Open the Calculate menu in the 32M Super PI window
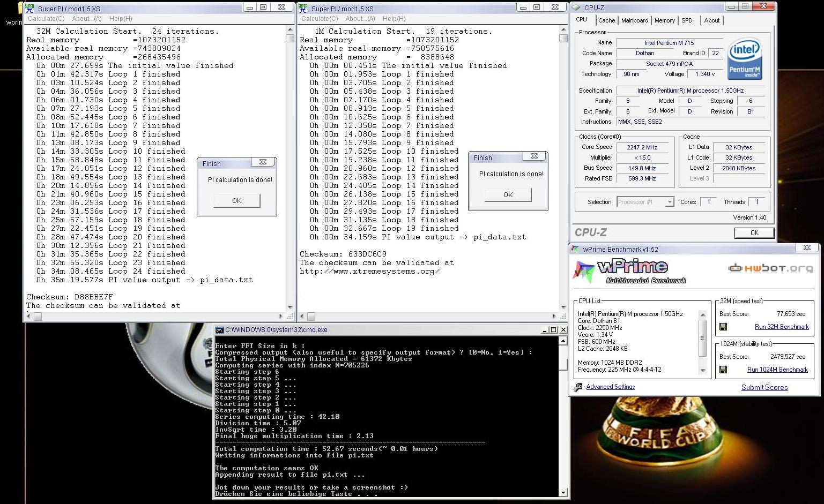 pos(46,19)
